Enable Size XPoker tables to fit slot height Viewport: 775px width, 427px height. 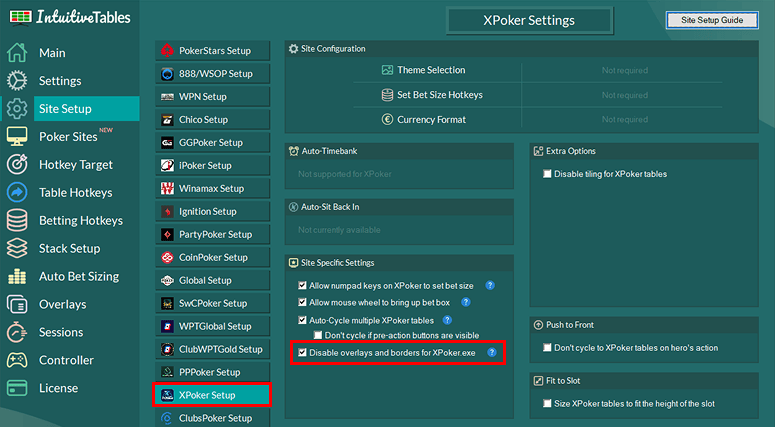[x=547, y=403]
